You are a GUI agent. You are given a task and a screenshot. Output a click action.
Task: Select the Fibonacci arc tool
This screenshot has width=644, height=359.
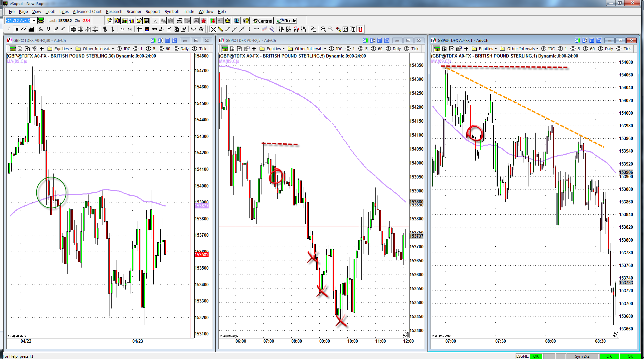click(x=296, y=29)
